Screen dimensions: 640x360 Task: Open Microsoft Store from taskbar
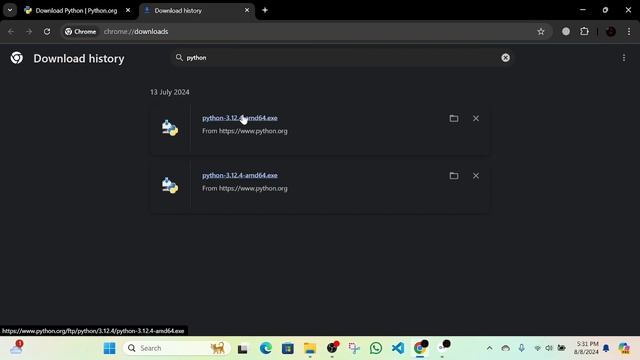(288, 348)
